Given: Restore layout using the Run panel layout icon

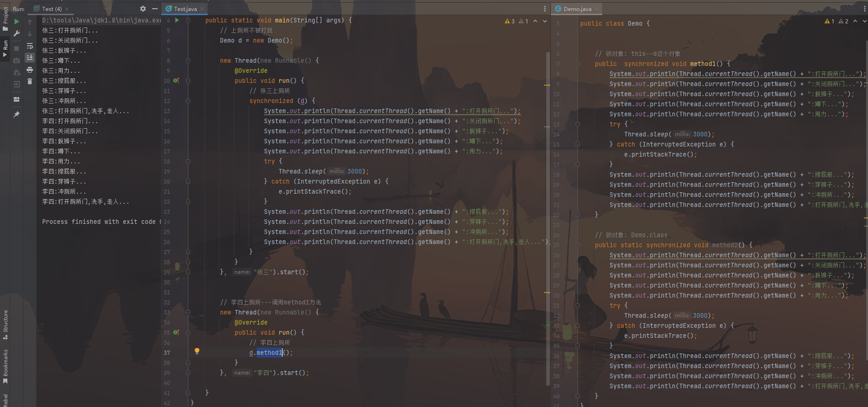Looking at the screenshot, I should (x=16, y=99).
